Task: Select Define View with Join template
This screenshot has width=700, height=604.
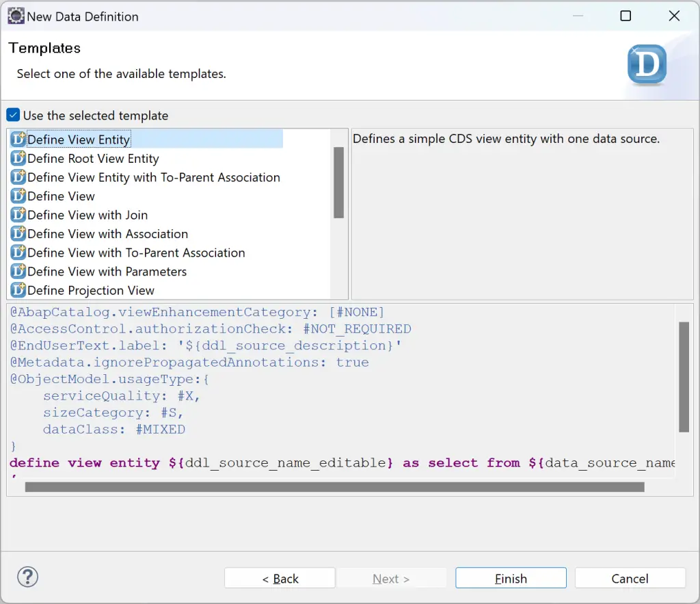Action: 87,215
